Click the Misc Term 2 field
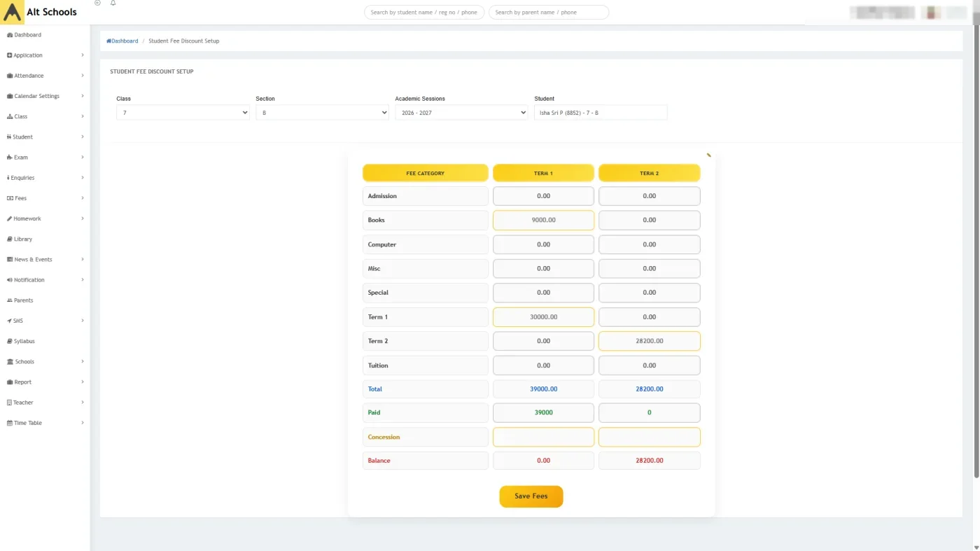This screenshot has height=551, width=980. click(650, 269)
